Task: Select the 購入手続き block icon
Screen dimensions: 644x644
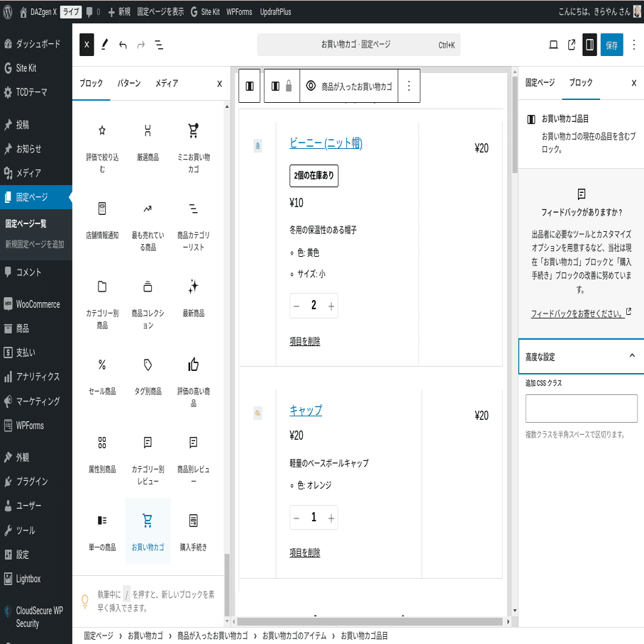Action: pos(192,521)
